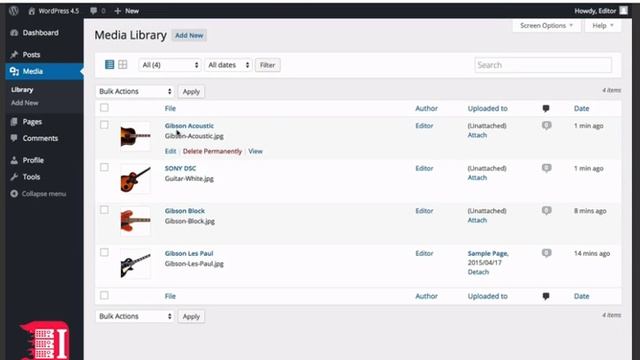Viewport: 640px width, 360px height.
Task: Sort by File column header
Action: point(170,109)
